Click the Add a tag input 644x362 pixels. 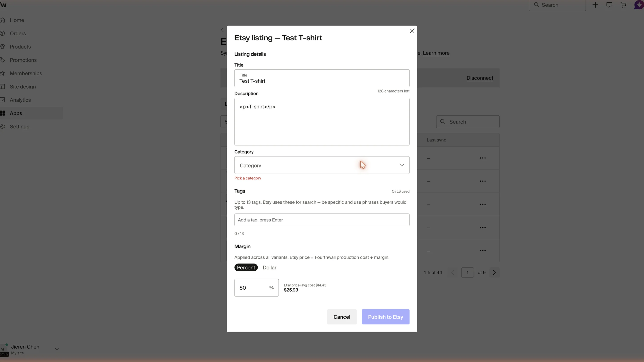(x=322, y=220)
